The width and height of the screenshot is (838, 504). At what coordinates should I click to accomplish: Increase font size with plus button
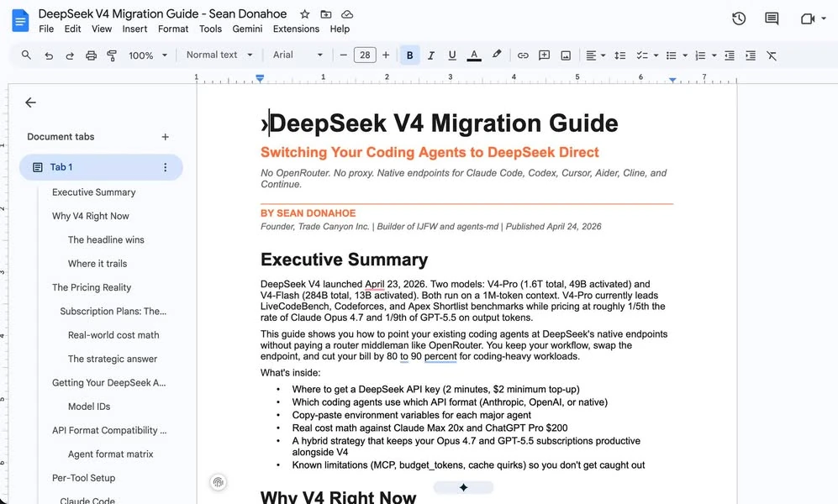pyautogui.click(x=385, y=55)
